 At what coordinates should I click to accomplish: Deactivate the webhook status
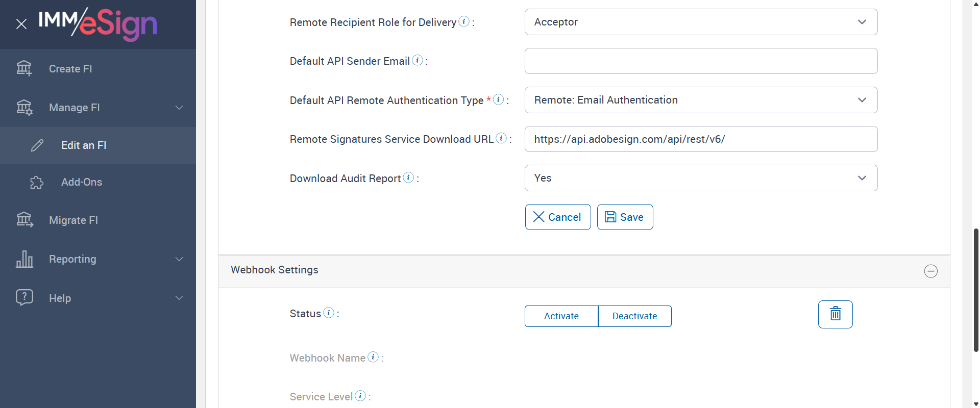click(634, 316)
